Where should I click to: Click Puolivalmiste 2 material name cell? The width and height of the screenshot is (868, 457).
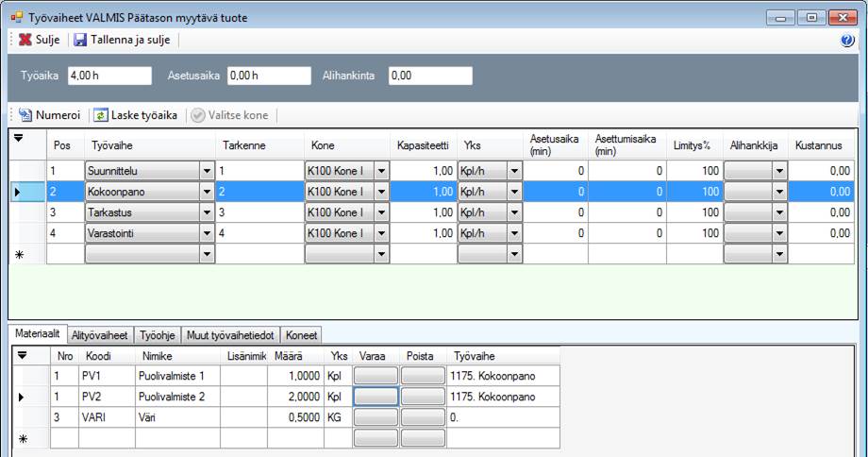(x=177, y=397)
